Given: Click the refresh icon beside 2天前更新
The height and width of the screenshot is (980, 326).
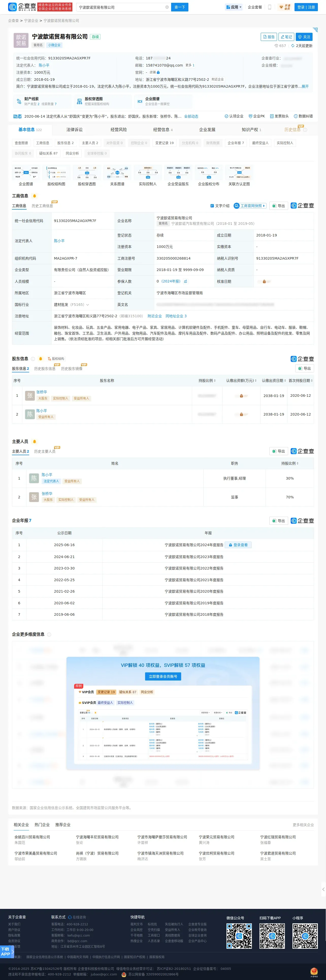Looking at the screenshot, I should (293, 46).
